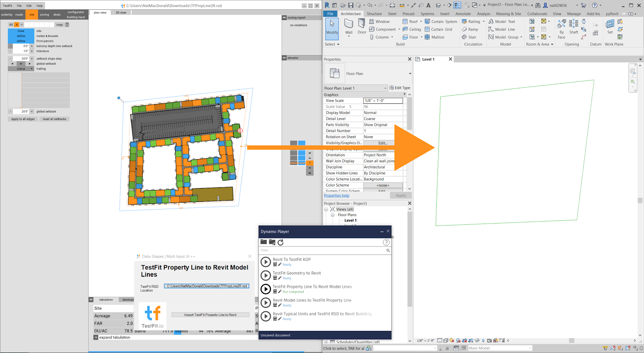Image resolution: width=644 pixels, height=353 pixels.
Task: Toggle the All schemes filter in TestFit
Action: pos(11,25)
